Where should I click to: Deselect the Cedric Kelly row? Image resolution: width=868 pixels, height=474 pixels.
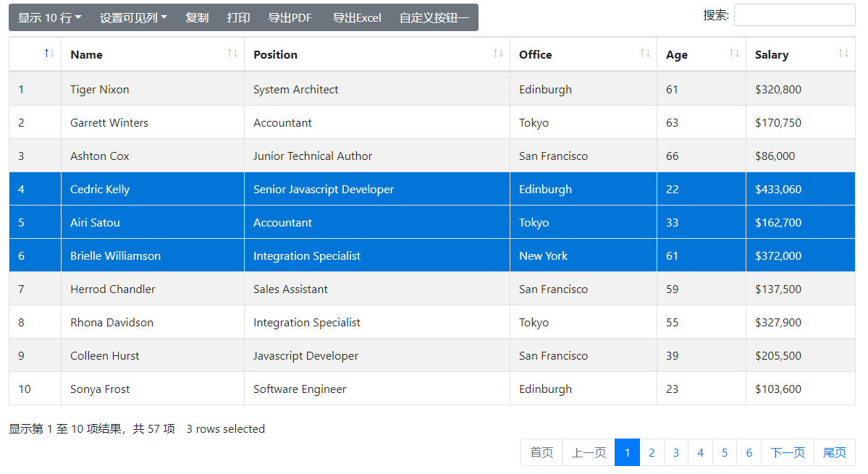(431, 189)
